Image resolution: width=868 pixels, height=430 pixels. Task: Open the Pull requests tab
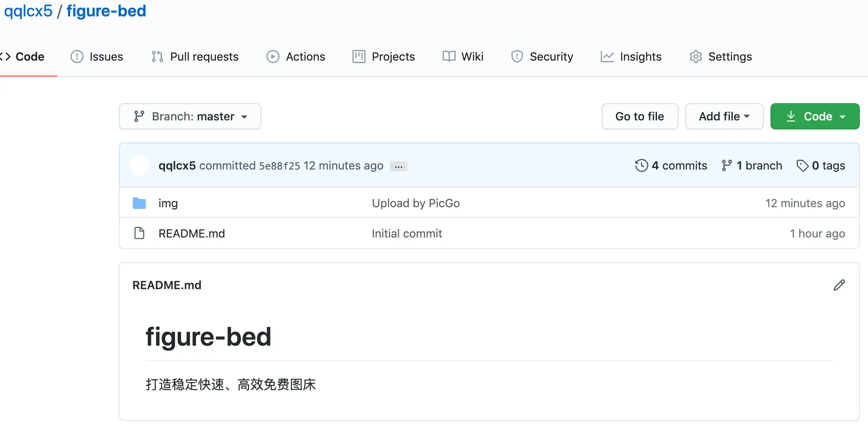195,57
